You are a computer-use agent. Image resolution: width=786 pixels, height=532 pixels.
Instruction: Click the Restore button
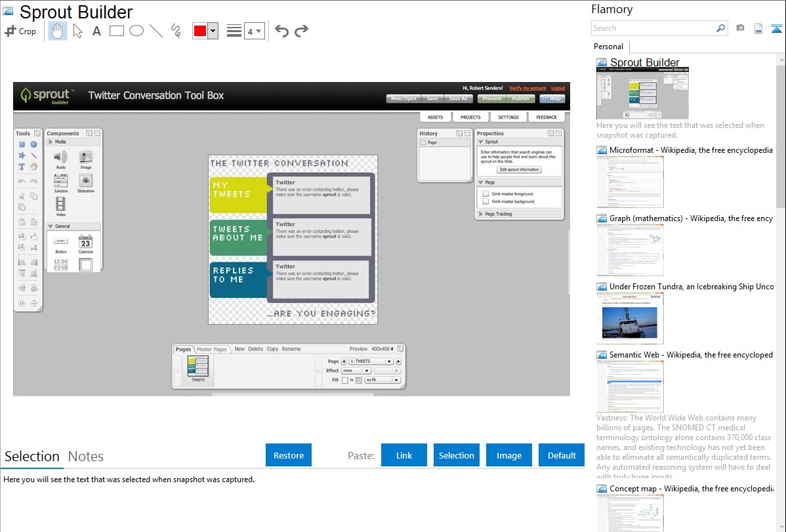pyautogui.click(x=289, y=455)
